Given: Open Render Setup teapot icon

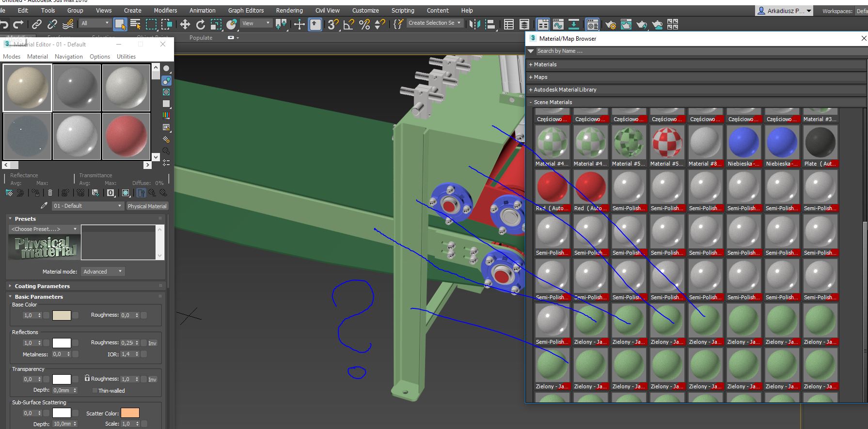Looking at the screenshot, I should (x=611, y=24).
